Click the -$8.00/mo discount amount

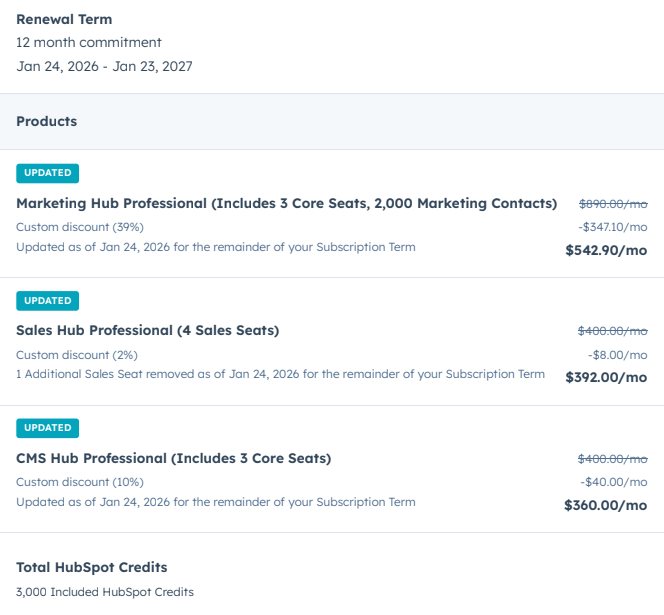pos(618,355)
